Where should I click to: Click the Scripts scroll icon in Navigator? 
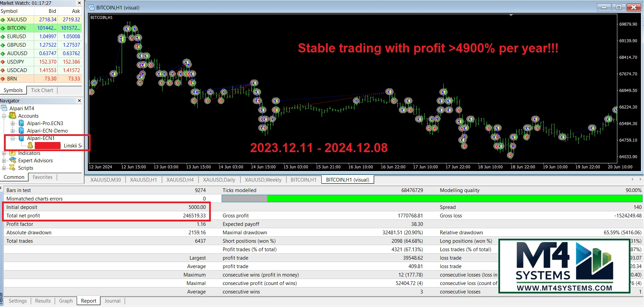pyautogui.click(x=13, y=168)
